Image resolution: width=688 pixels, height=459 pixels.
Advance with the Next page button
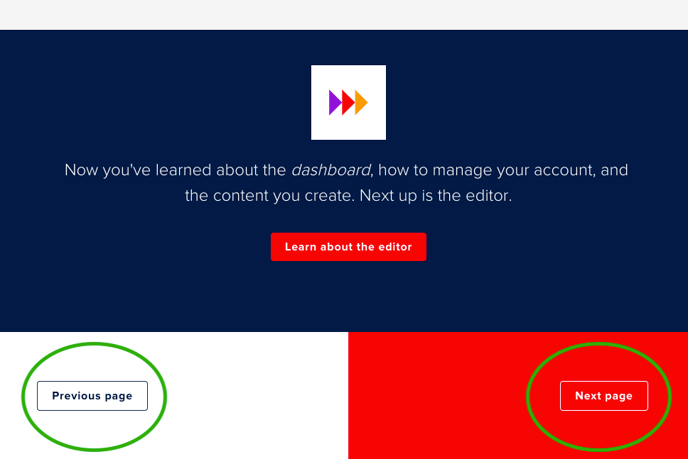604,396
